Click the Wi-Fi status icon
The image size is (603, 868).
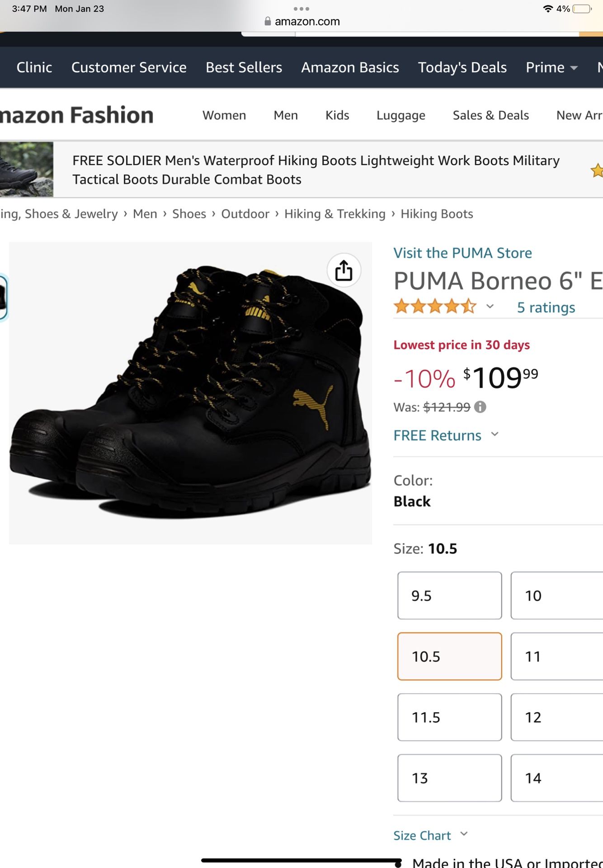pyautogui.click(x=548, y=8)
